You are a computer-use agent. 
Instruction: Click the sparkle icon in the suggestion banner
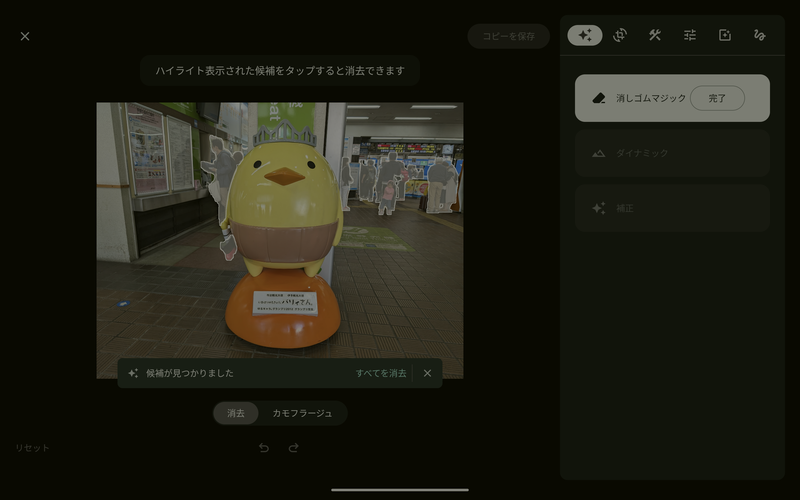click(x=133, y=373)
